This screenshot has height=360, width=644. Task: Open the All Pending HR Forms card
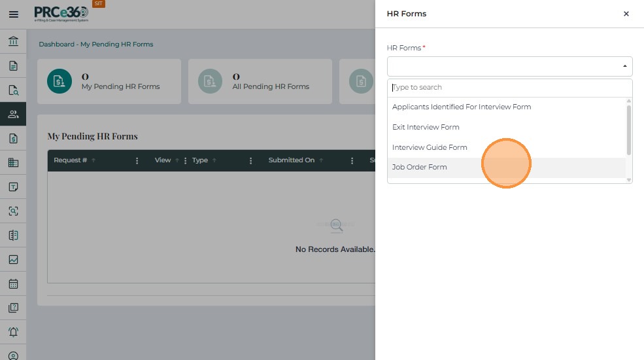pos(260,81)
